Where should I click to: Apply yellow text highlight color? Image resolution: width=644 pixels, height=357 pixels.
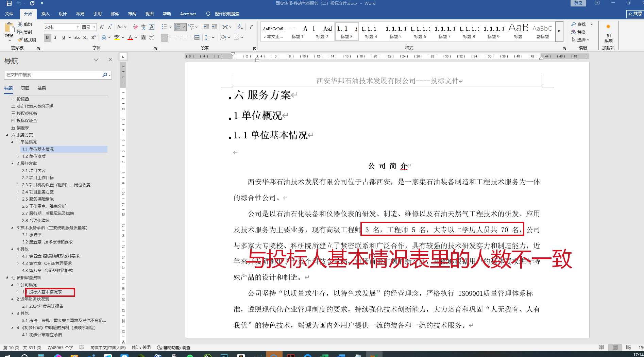[117, 37]
